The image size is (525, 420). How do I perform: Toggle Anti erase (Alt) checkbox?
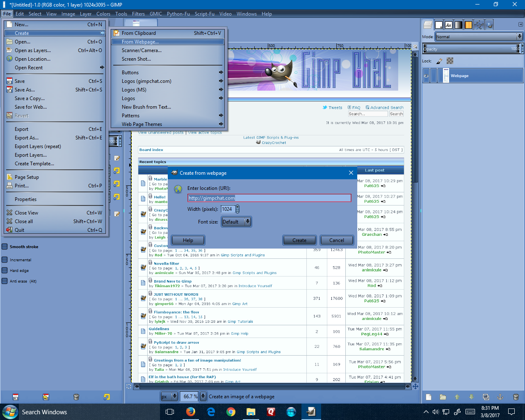click(x=5, y=281)
